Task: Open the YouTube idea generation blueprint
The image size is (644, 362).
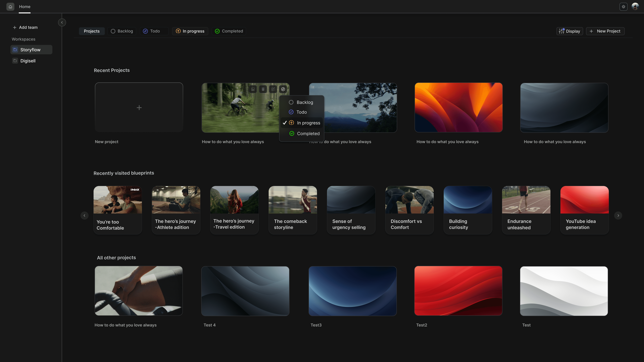Action: pyautogui.click(x=584, y=210)
